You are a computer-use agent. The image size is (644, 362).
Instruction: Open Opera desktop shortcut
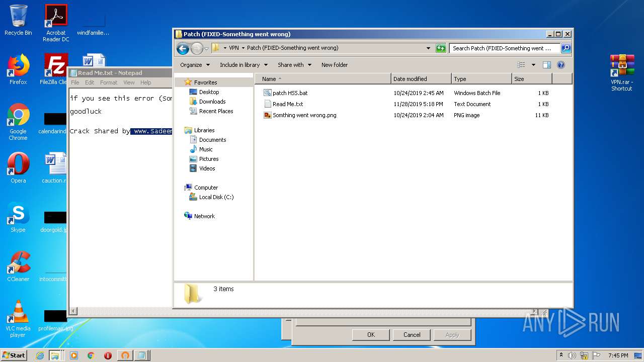click(18, 168)
